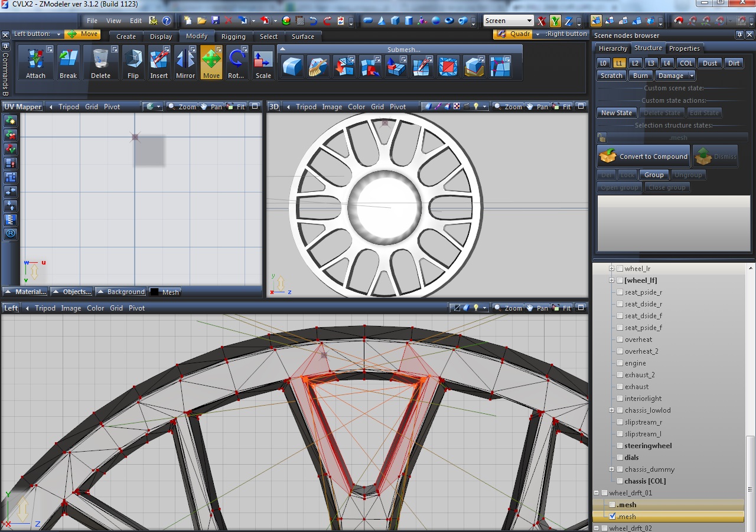Click the red magnet snap icon
This screenshot has width=756, height=532.
tap(679, 21)
